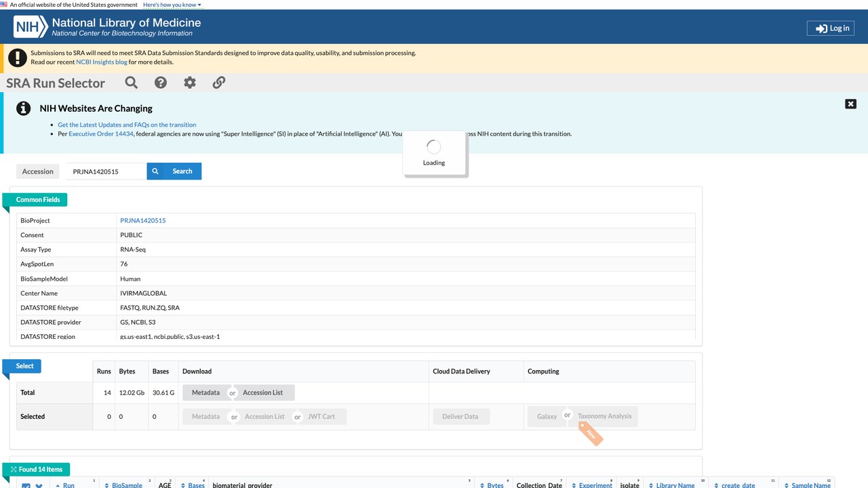Open the search magnifier icon beside SRA Run Selector
Viewport: 868px width, 488px height.
(132, 83)
